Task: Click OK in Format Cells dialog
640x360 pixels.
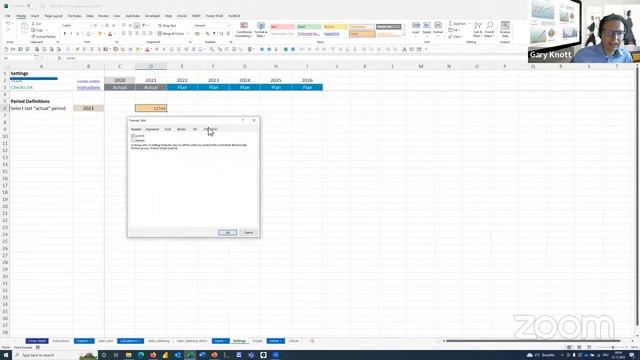Action: click(x=227, y=233)
